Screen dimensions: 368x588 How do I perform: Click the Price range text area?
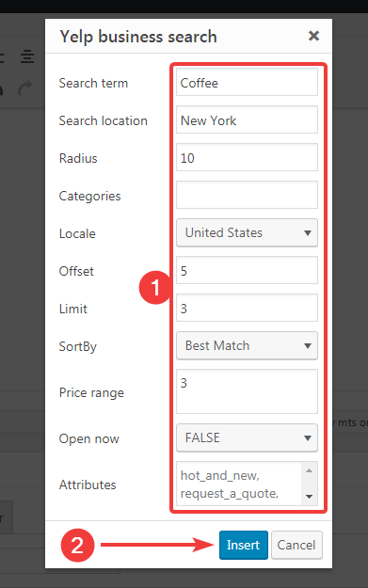pyautogui.click(x=247, y=391)
